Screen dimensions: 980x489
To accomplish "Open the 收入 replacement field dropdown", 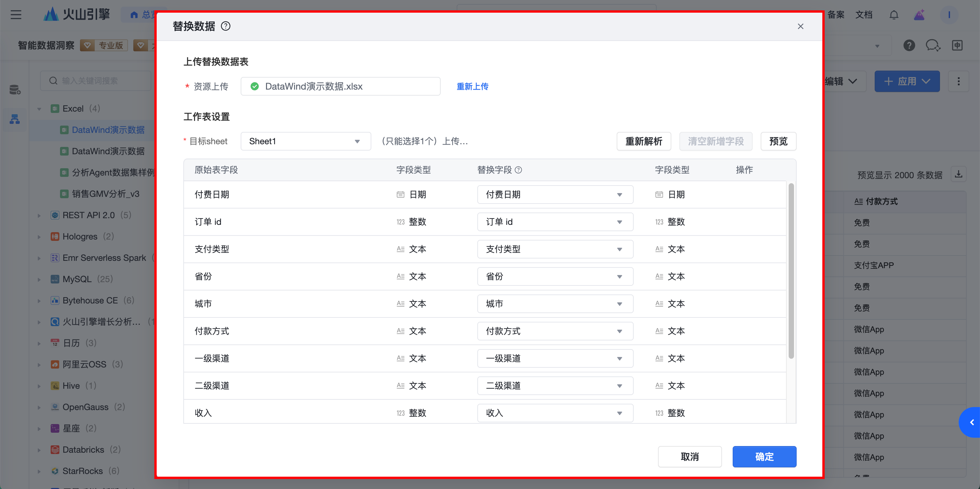I will click(555, 413).
